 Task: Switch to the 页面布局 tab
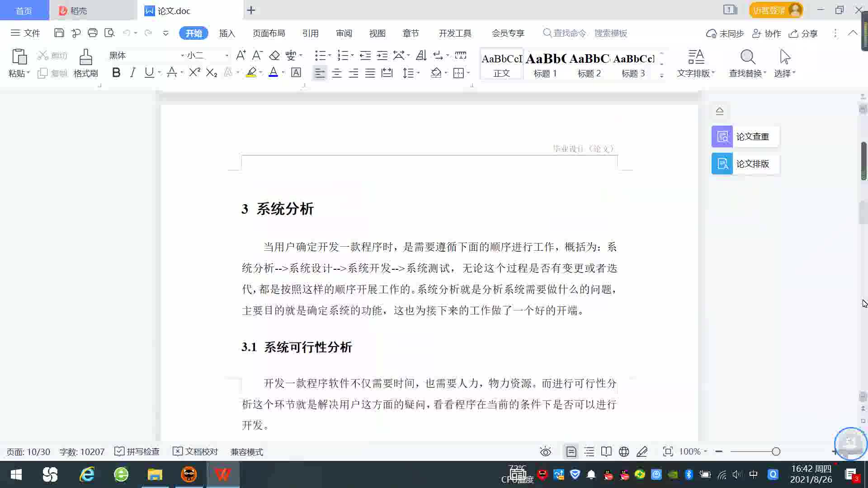(x=269, y=33)
